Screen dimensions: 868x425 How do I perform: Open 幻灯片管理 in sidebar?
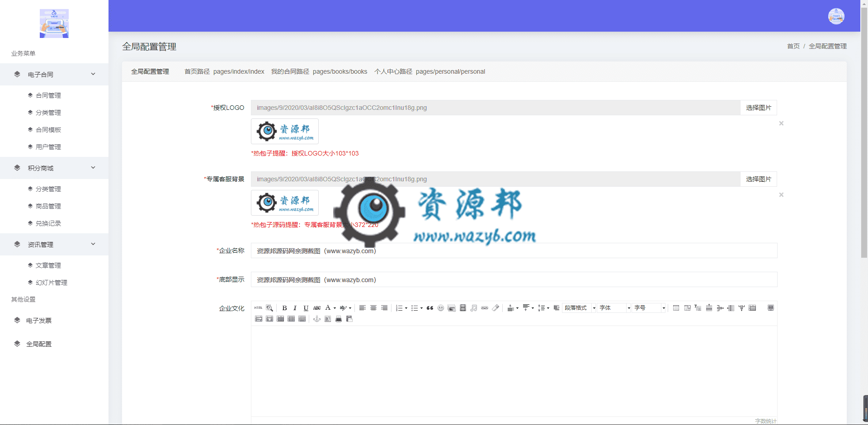tap(52, 283)
